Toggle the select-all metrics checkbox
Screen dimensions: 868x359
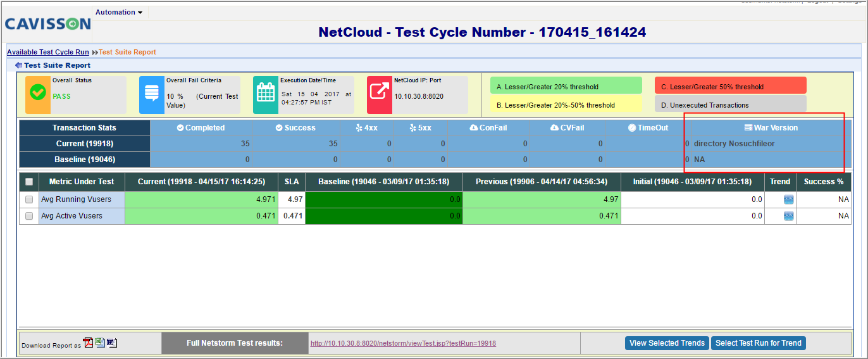click(28, 182)
